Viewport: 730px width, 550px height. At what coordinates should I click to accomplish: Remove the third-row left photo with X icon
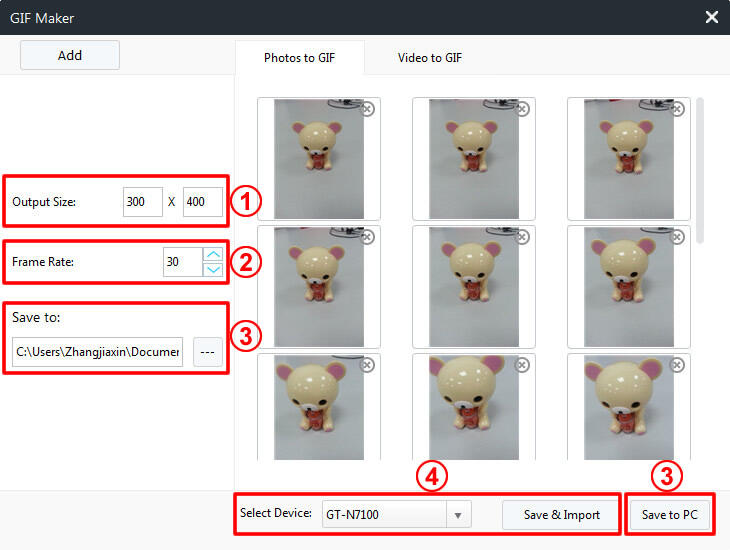[368, 365]
